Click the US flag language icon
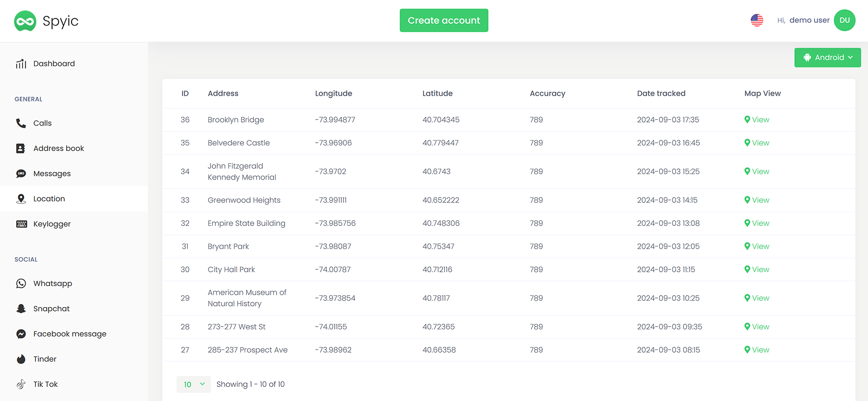The height and width of the screenshot is (401, 868). (x=757, y=20)
